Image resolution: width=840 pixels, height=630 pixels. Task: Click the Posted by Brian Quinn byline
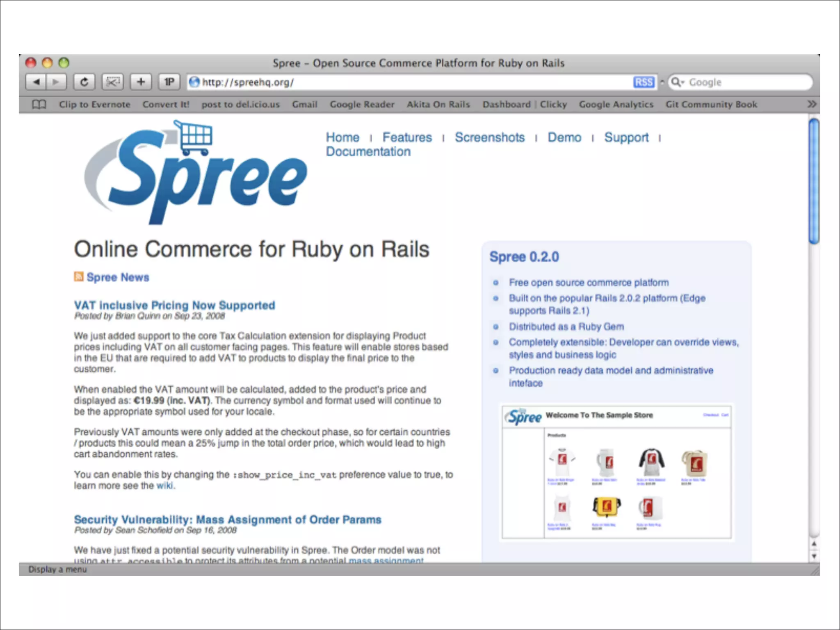[x=149, y=316]
